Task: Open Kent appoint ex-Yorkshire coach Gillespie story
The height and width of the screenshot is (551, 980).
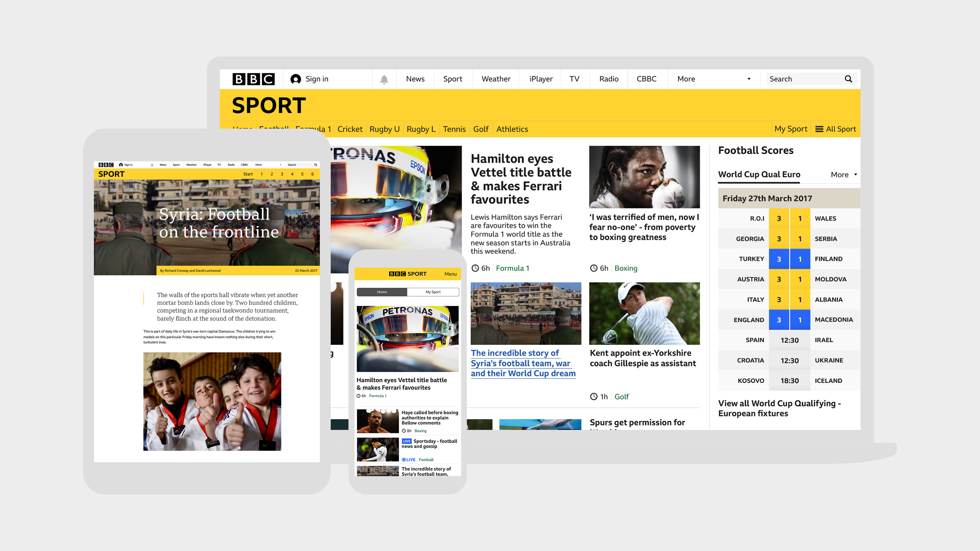Action: point(642,358)
